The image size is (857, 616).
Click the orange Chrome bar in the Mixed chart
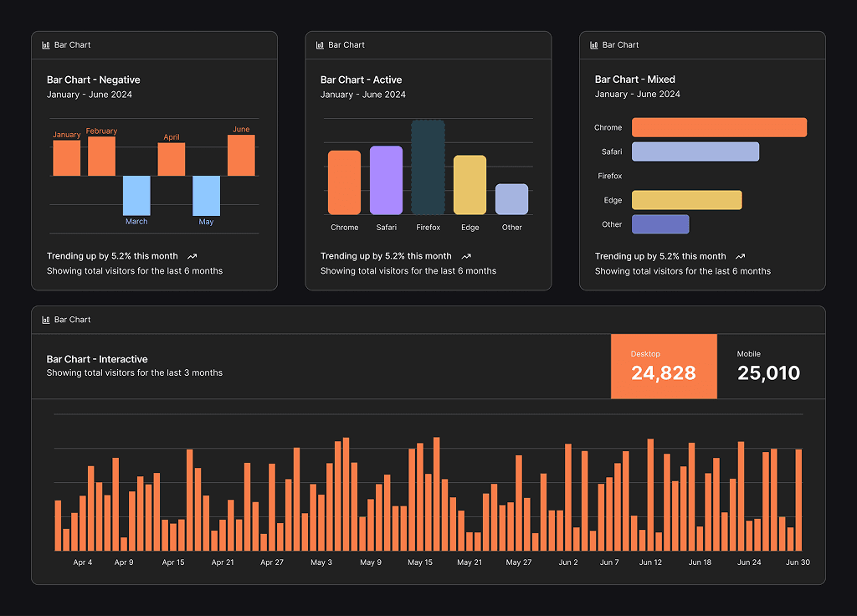pyautogui.click(x=718, y=127)
